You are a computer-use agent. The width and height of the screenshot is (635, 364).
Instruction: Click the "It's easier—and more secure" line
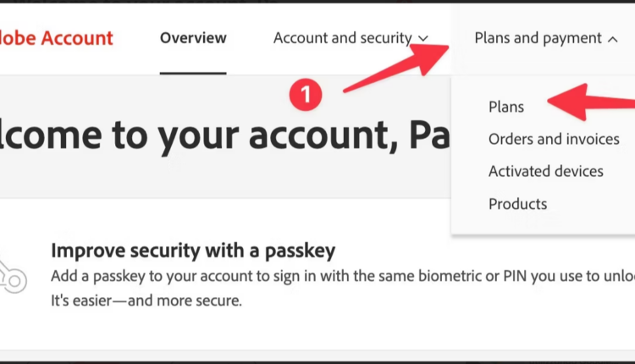coord(146,301)
